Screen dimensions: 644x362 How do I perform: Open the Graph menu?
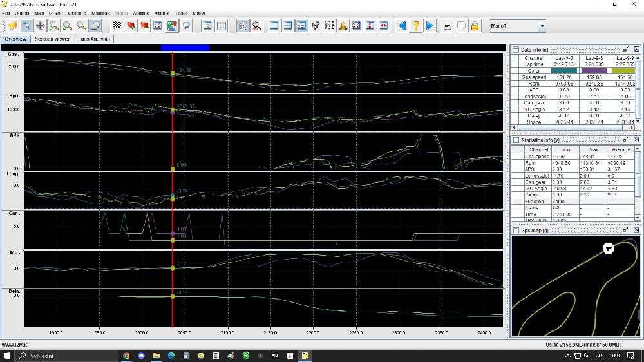click(56, 13)
